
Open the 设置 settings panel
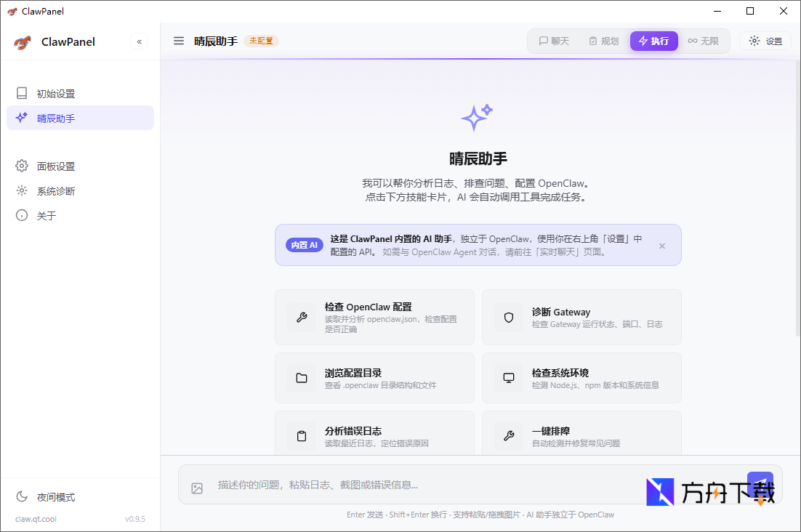tap(765, 41)
